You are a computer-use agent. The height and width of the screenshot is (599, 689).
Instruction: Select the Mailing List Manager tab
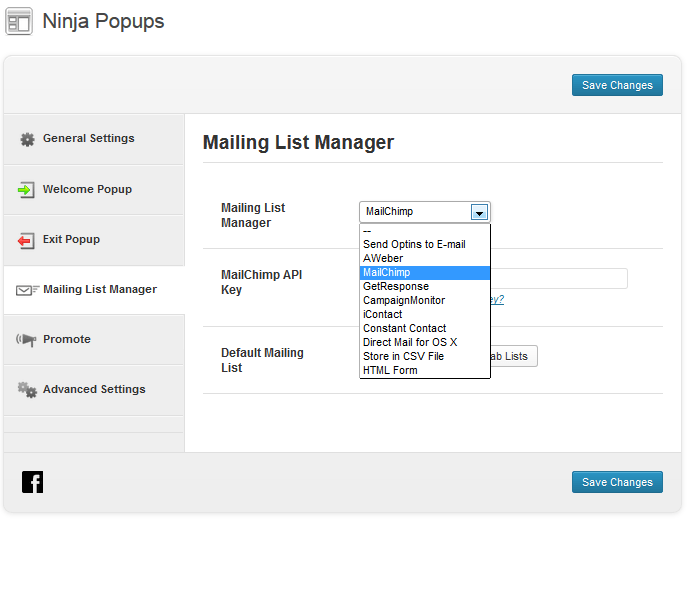pos(94,290)
